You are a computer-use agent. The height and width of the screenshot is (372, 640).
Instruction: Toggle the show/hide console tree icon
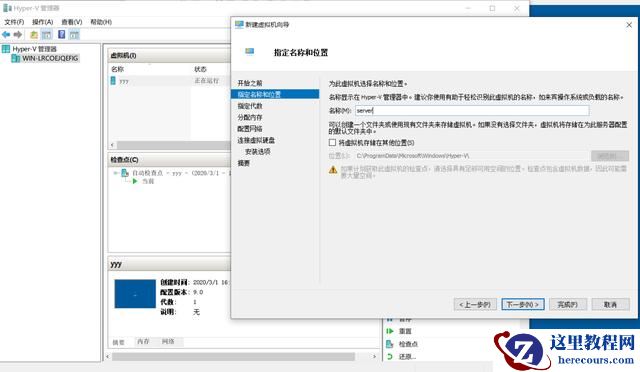(47, 35)
